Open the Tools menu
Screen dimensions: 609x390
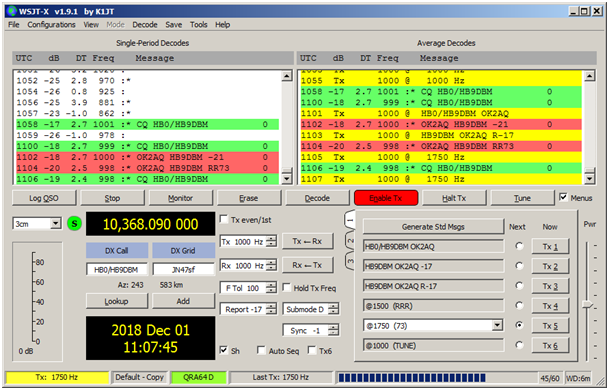pyautogui.click(x=198, y=24)
